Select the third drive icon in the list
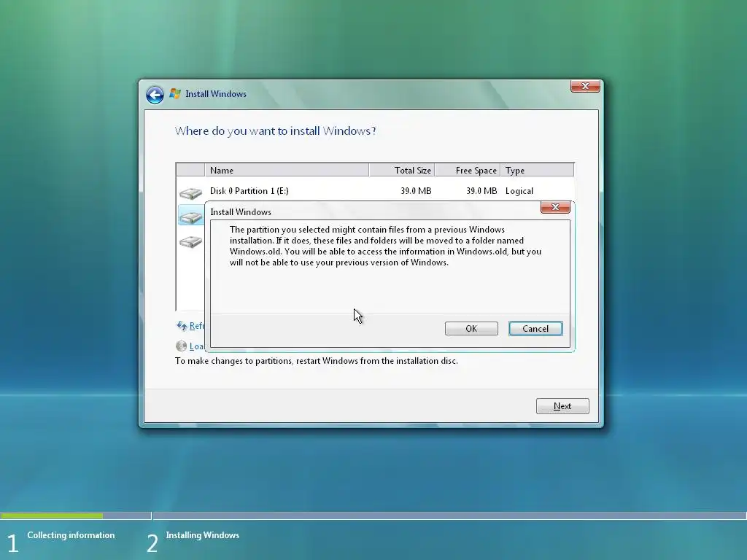The image size is (747, 560). 190,241
